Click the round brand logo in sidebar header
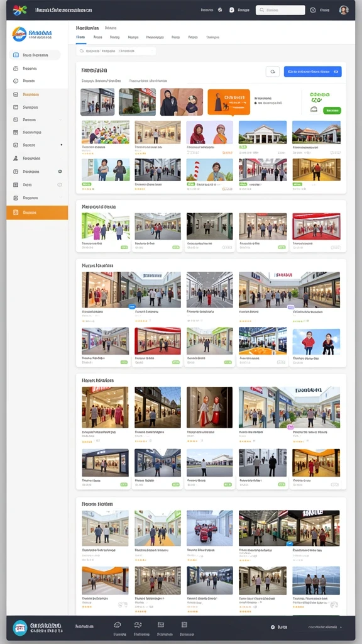 tap(19, 34)
